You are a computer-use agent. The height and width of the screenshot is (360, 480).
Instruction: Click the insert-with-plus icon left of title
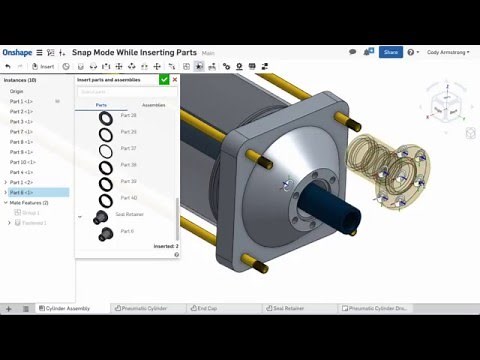(x=62, y=52)
